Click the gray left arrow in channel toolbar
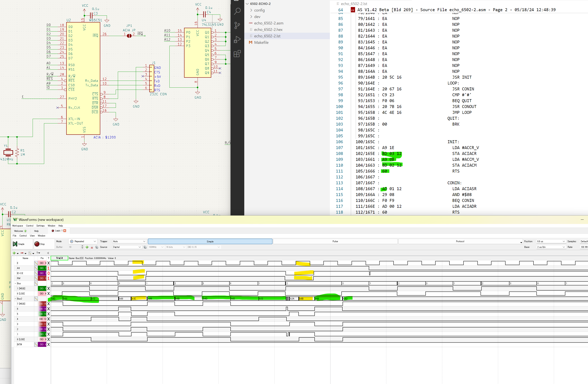 pos(48,253)
